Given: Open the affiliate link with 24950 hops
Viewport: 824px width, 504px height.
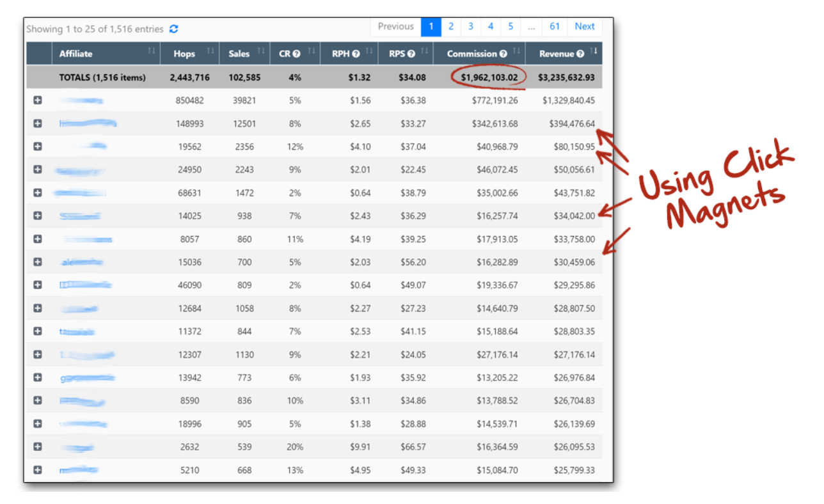Looking at the screenshot, I should pos(80,170).
